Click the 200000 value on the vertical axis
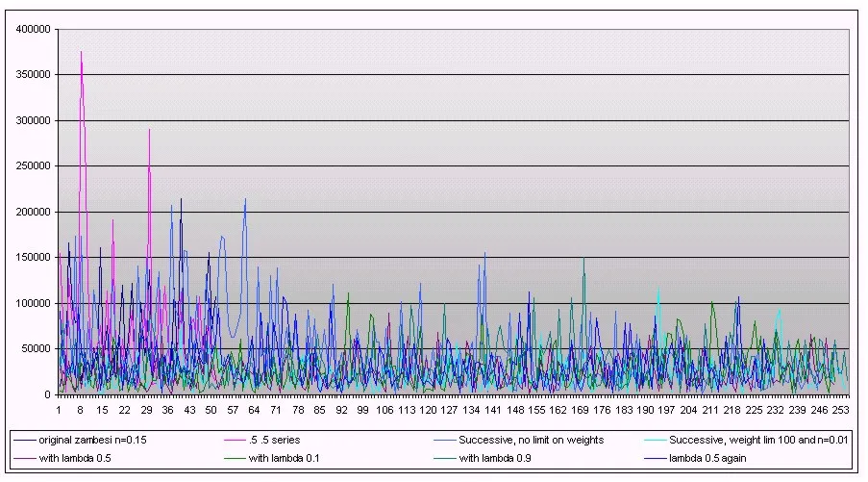The width and height of the screenshot is (868, 482). click(34, 212)
